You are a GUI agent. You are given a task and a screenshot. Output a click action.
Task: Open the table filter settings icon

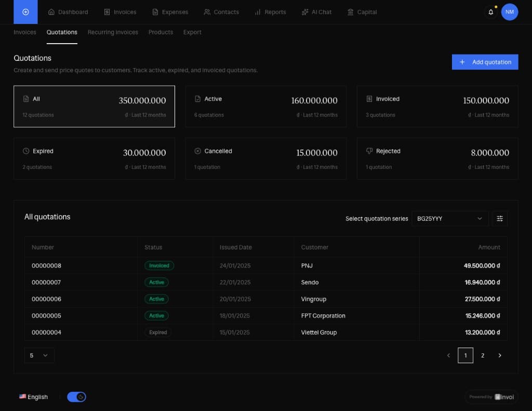pos(499,219)
